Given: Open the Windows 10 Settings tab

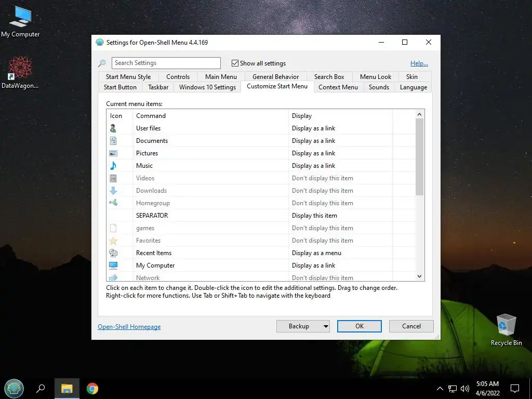Looking at the screenshot, I should click(x=207, y=87).
